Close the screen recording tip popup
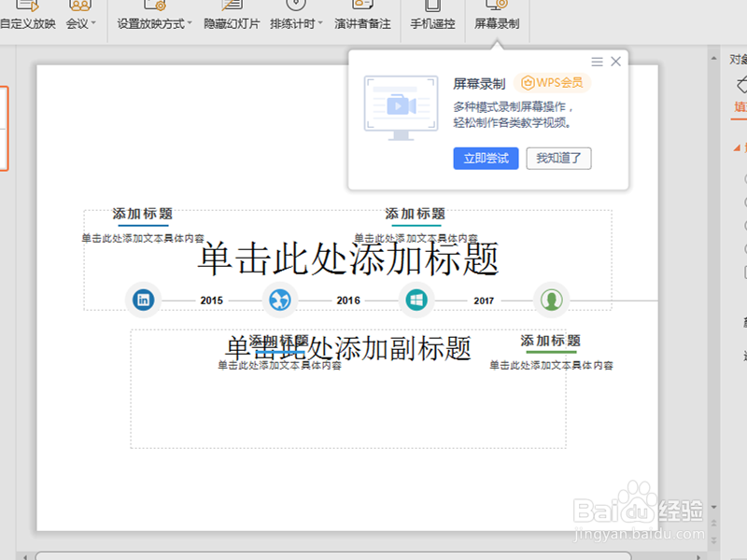The width and height of the screenshot is (747, 560). click(x=615, y=62)
